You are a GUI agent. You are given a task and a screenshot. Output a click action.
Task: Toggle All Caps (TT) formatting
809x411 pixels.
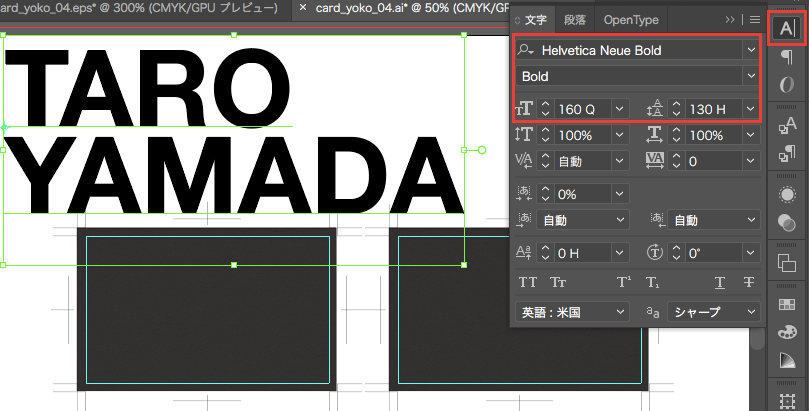coord(528,283)
